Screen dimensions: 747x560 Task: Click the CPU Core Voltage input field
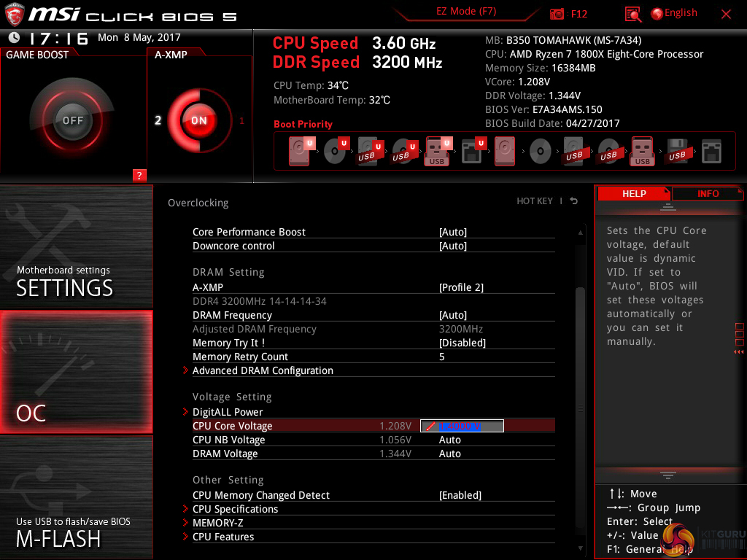[462, 426]
